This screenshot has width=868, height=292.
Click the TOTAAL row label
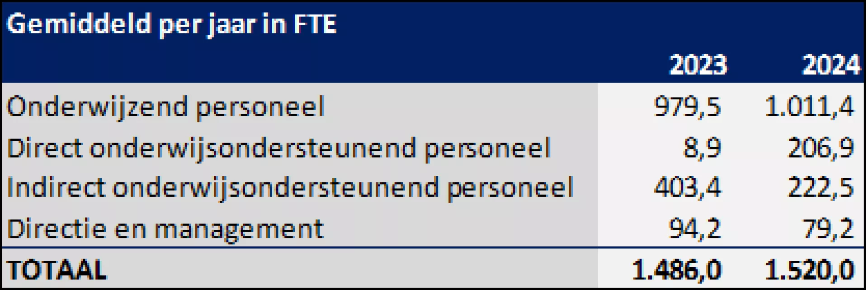click(x=57, y=270)
